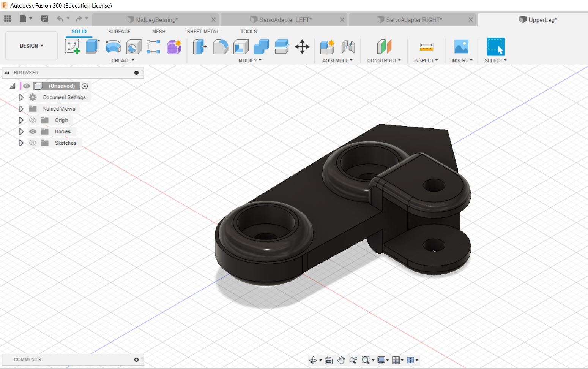The image size is (588, 369).
Task: Close the MidLegBearing tab
Action: coord(213,20)
